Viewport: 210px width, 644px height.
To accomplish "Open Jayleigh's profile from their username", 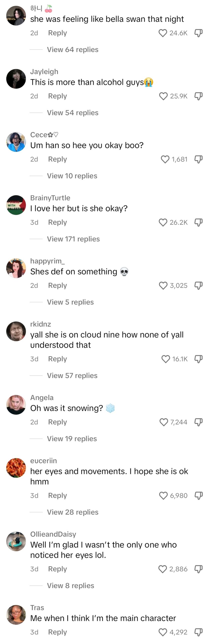I will (44, 71).
